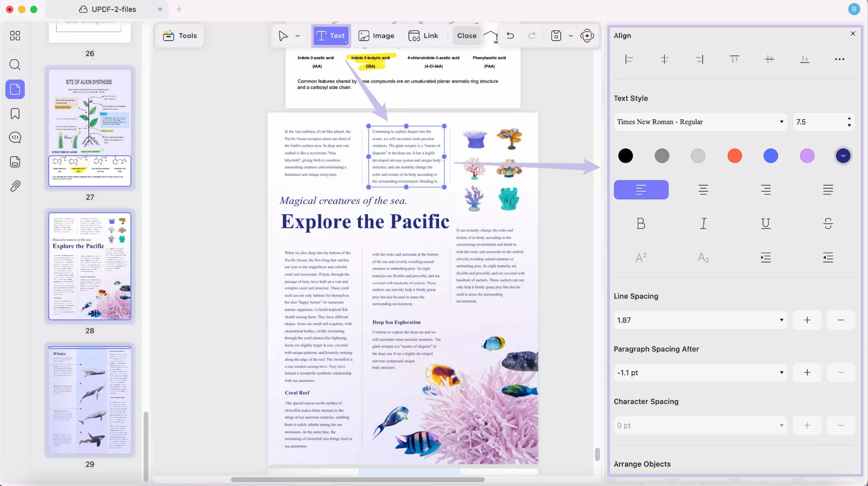Click the save icon in toolbar
868x486 pixels.
556,35
